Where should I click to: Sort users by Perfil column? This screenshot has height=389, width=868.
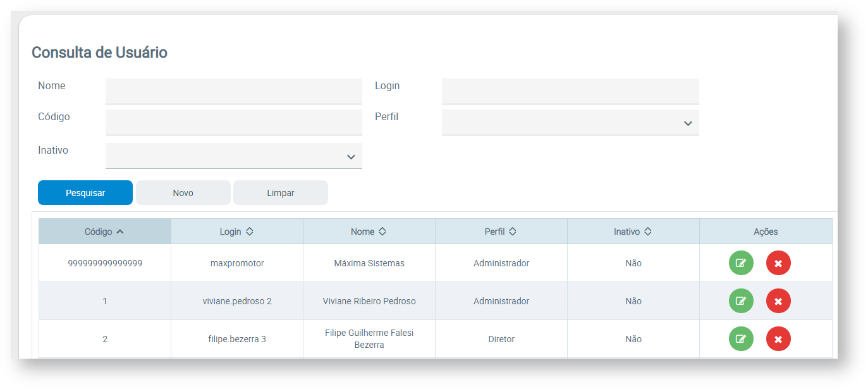point(501,232)
